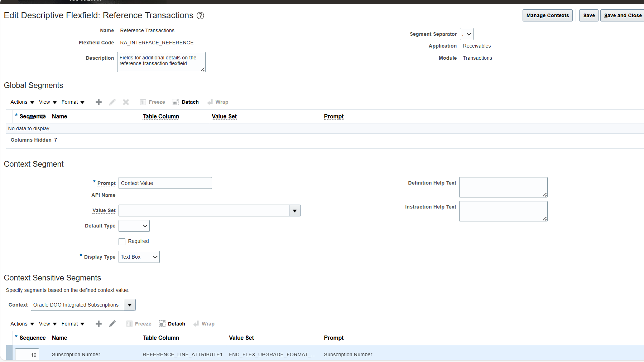Image resolution: width=644 pixels, height=362 pixels.
Task: Open the Segment Separator dropdown
Action: tap(467, 34)
